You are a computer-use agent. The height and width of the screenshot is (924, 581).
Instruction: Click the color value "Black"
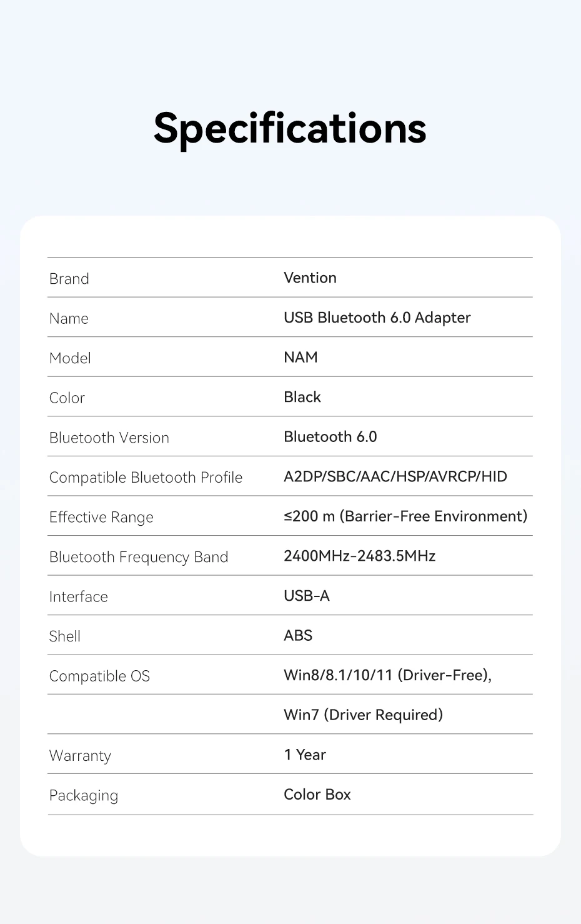[x=302, y=397]
